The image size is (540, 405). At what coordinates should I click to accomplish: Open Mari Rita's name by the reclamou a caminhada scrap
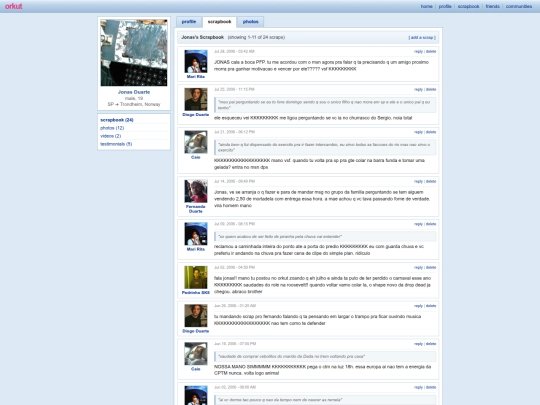(x=196, y=249)
